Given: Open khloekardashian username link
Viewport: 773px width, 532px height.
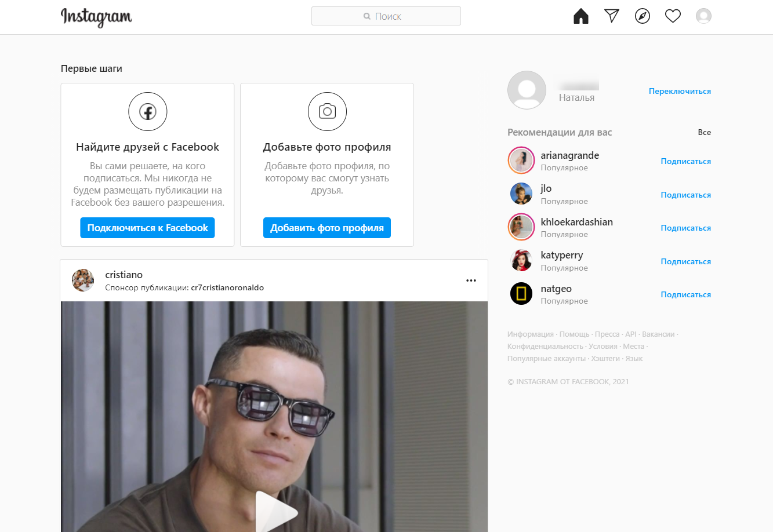Looking at the screenshot, I should point(577,222).
